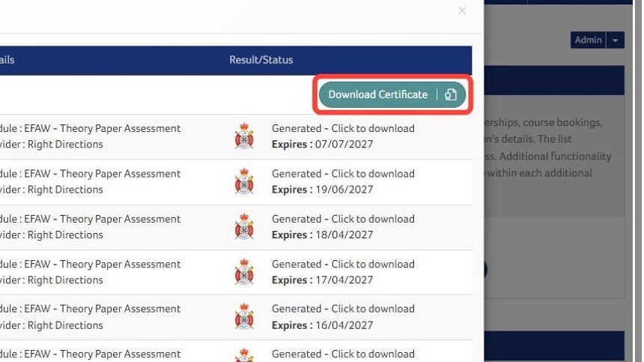Image resolution: width=644 pixels, height=362 pixels.
Task: Click crest icon for certificate expiring 17/04/2027
Action: 244,271
